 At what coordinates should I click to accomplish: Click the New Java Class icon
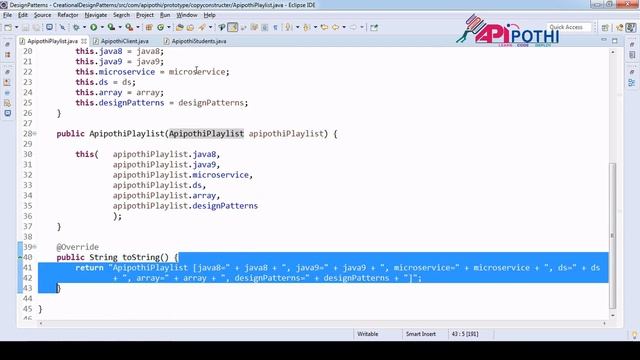pyautogui.click(x=160, y=27)
